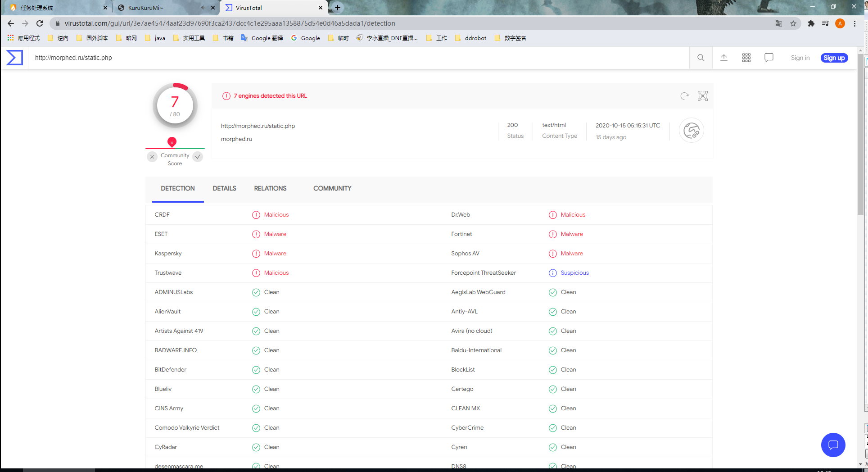Image resolution: width=868 pixels, height=472 pixels.
Task: Open the 实用工具 bookmark folder
Action: pos(189,38)
